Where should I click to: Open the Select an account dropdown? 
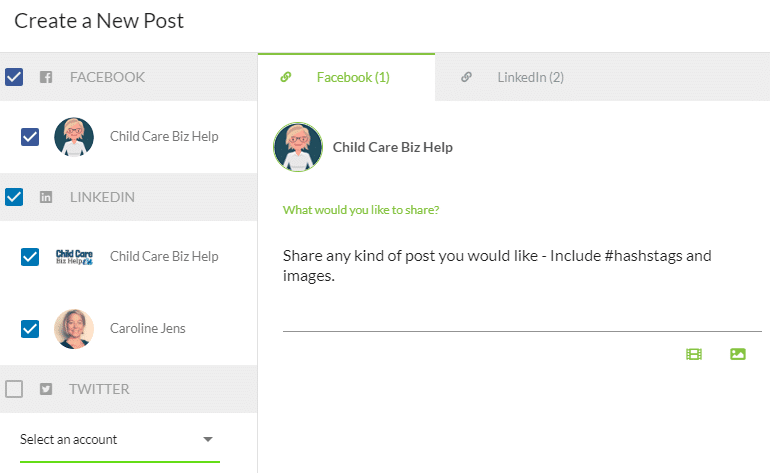tap(119, 440)
